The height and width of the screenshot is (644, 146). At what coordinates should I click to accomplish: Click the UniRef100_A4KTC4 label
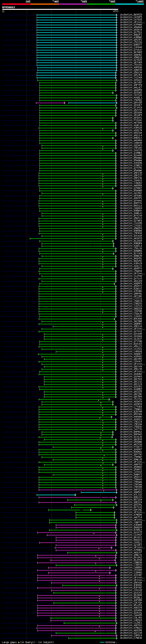tap(131, 517)
